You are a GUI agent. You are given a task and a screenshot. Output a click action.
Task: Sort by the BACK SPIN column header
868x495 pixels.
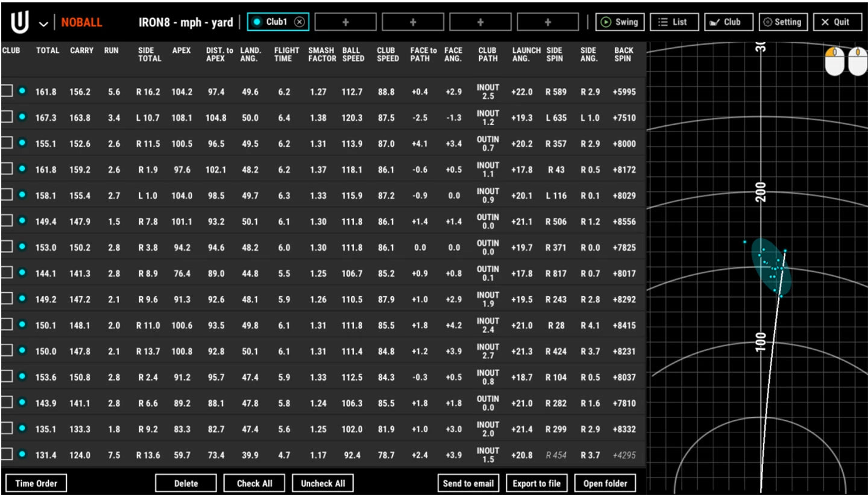tap(623, 54)
